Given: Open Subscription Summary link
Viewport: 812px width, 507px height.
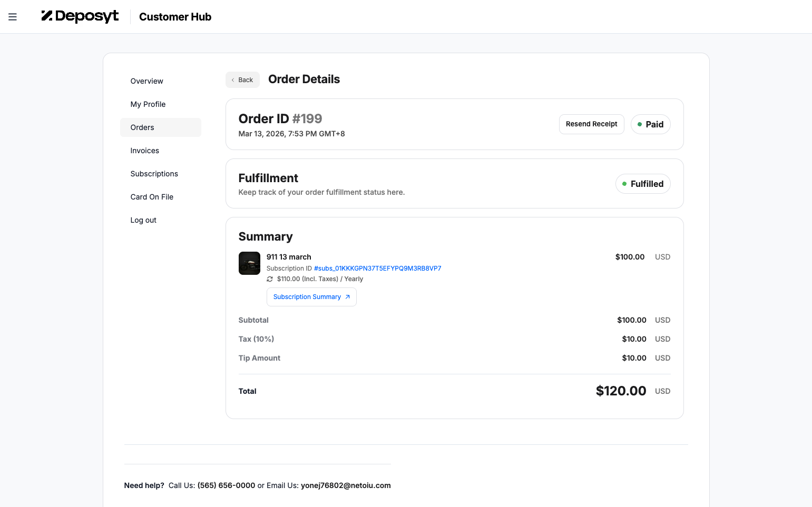Looking at the screenshot, I should [311, 297].
